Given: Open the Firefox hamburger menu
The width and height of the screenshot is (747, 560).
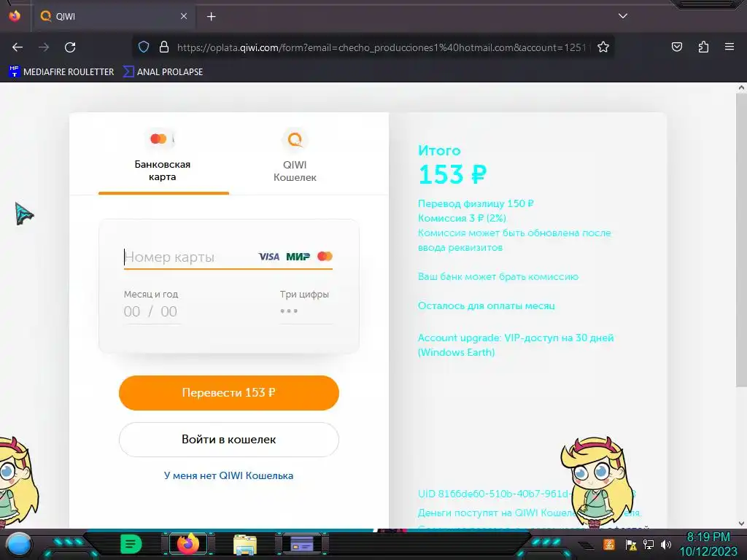Looking at the screenshot, I should tap(729, 47).
